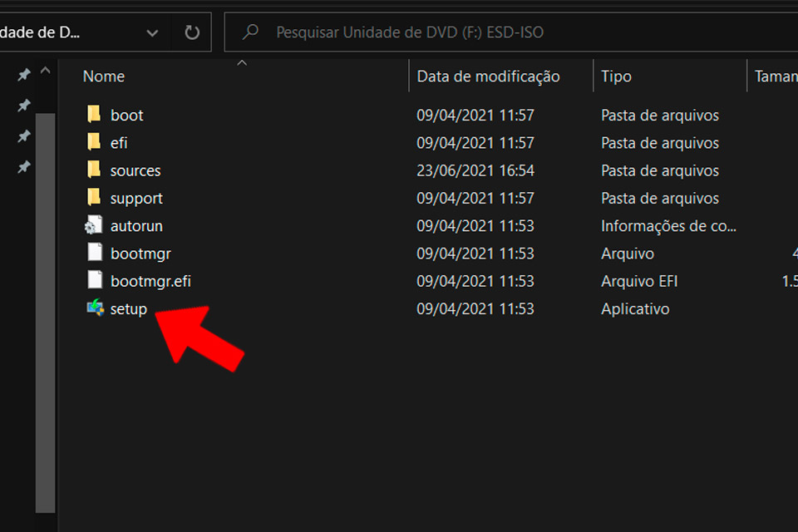Screen dimensions: 798x532
Task: Click the "Arquivo EFI" type cell
Action: (639, 281)
